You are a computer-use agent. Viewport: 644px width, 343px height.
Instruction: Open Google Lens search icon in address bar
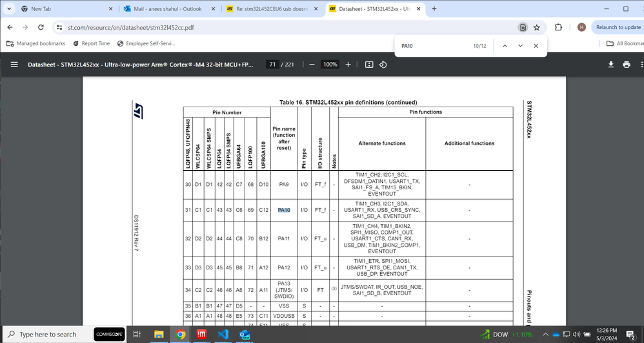click(523, 28)
